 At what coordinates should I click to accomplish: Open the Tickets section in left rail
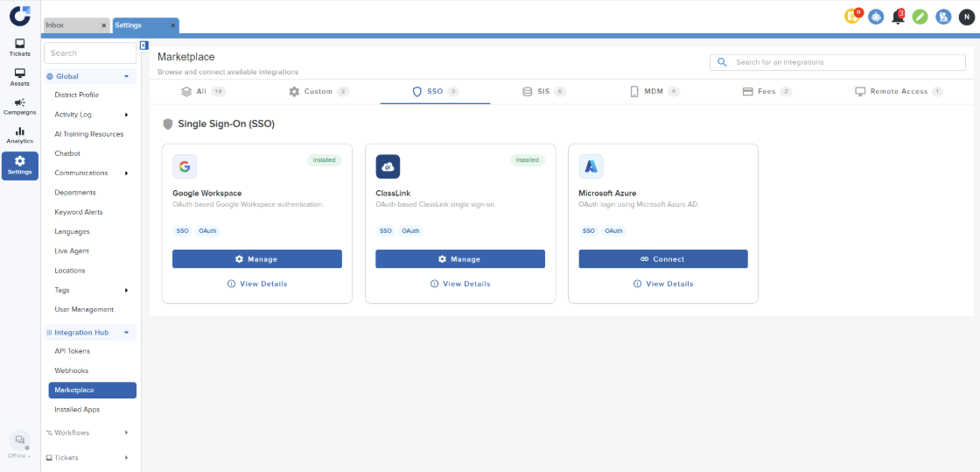point(19,47)
